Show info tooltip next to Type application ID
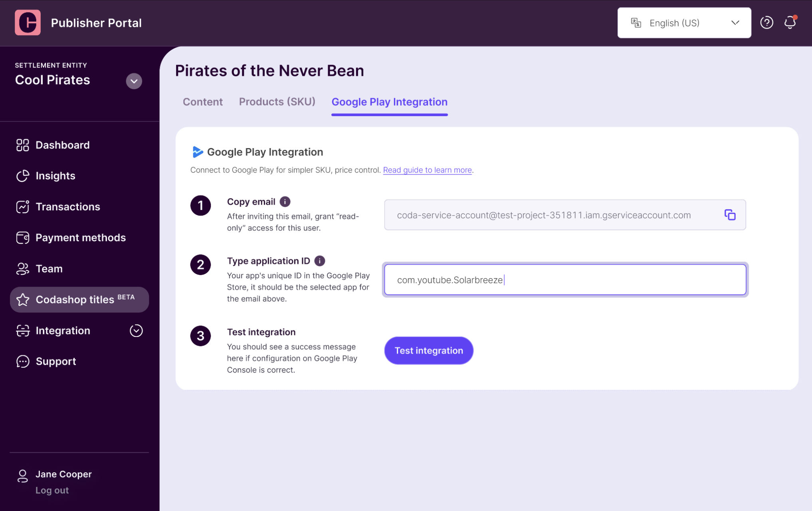The image size is (812, 511). pyautogui.click(x=319, y=261)
